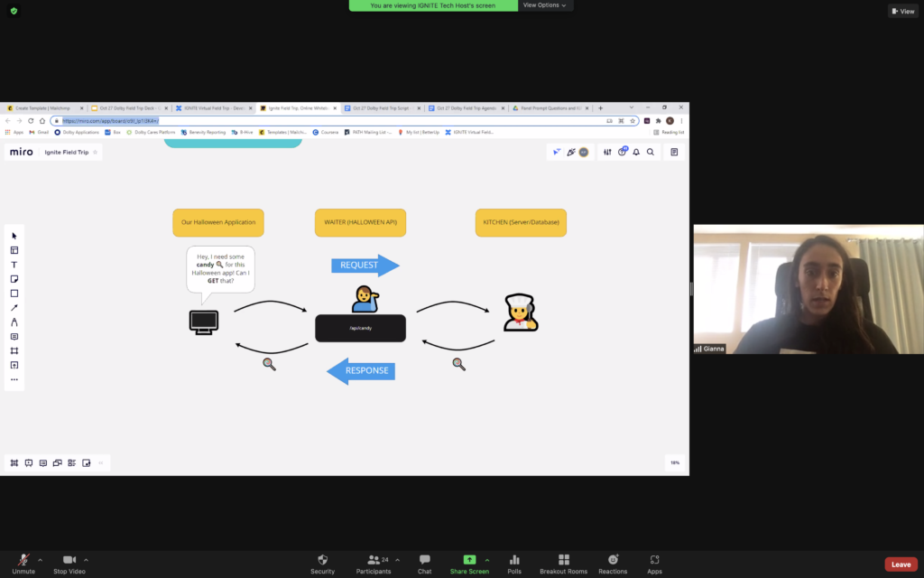Open the activities list icon in bottom toolbar
This screenshot has width=924, height=578.
pyautogui.click(x=72, y=463)
